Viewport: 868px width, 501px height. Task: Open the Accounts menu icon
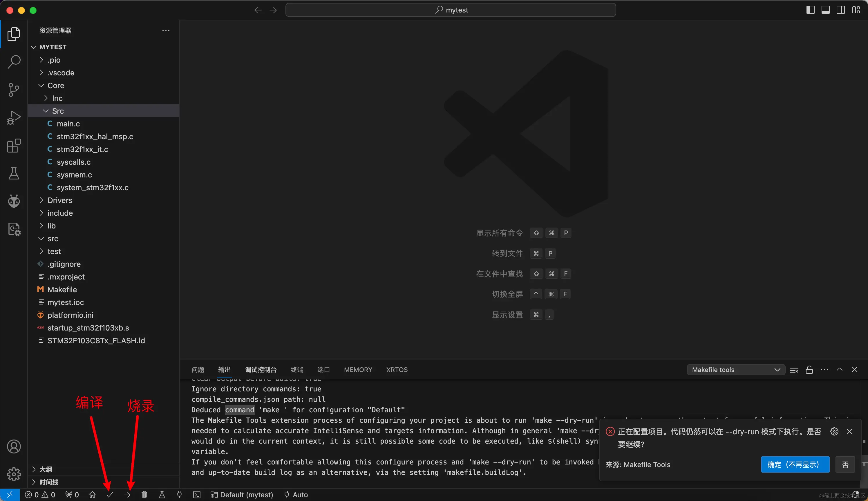[x=14, y=446]
